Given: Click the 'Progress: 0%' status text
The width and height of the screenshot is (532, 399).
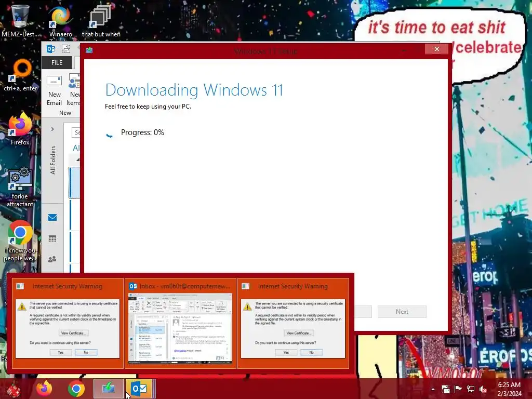Looking at the screenshot, I should pos(142,132).
